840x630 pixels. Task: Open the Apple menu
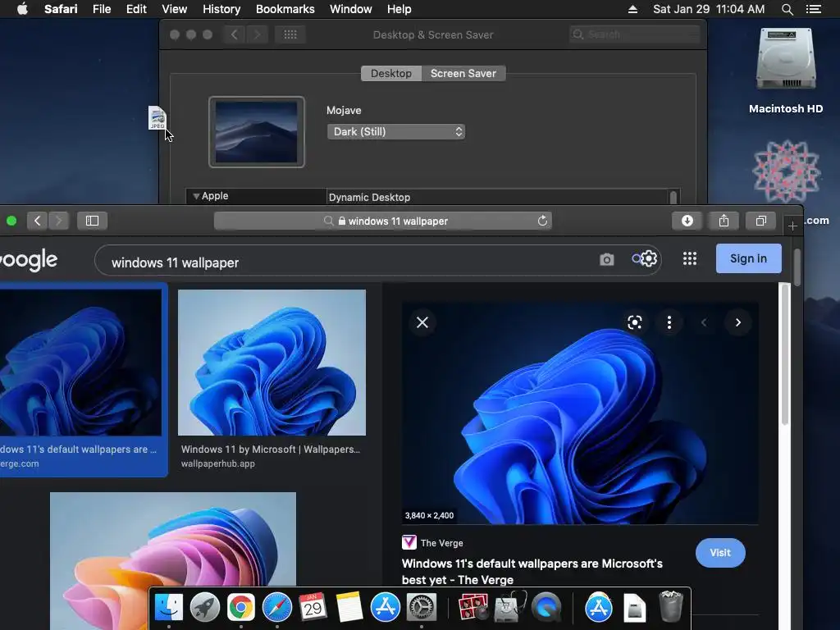coord(22,9)
